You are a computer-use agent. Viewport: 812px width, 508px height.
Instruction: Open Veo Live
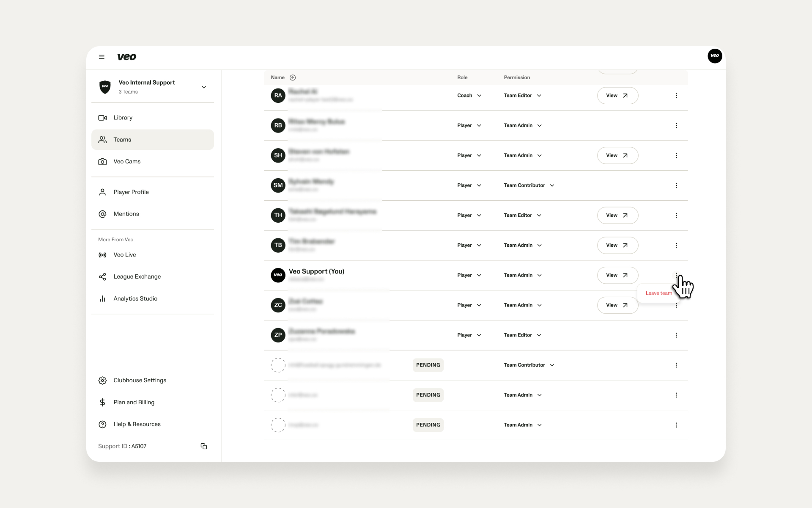(x=153, y=255)
